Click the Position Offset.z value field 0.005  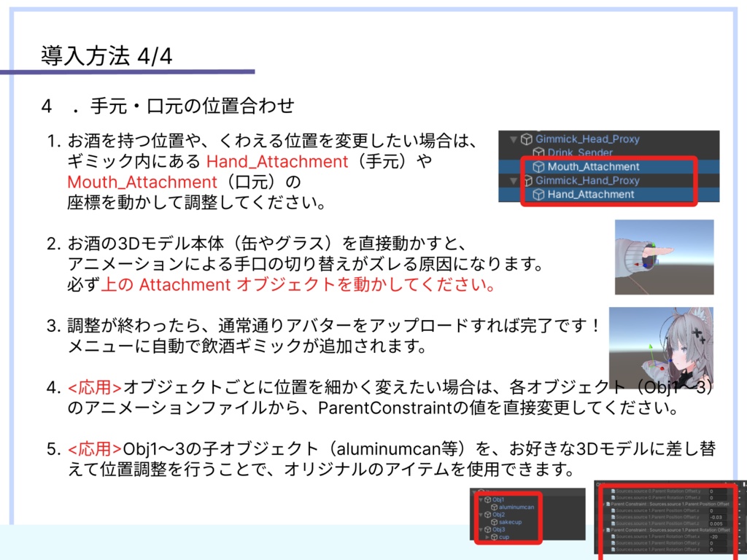click(x=718, y=524)
